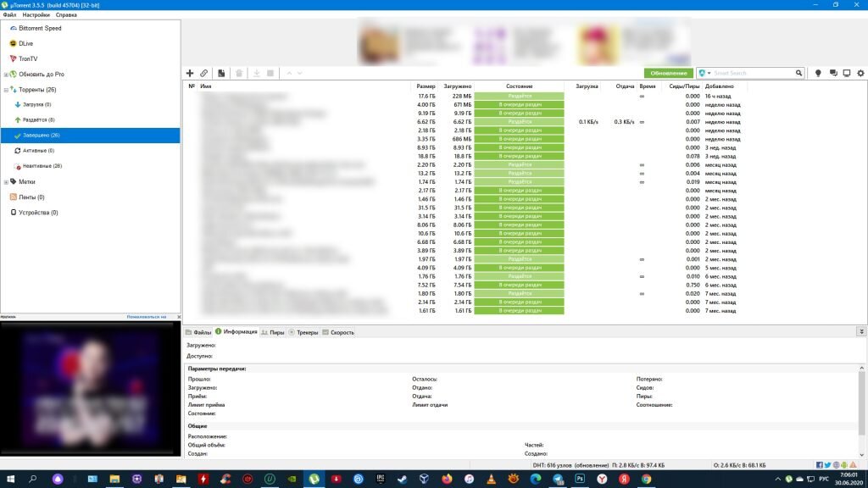Open Windows Start menu

[x=10, y=480]
